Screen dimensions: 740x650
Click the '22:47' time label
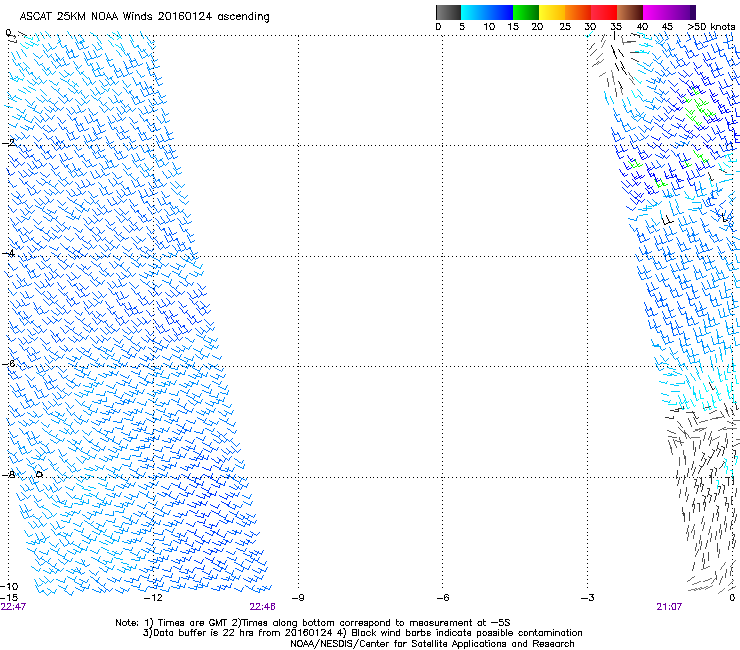click(x=13, y=607)
